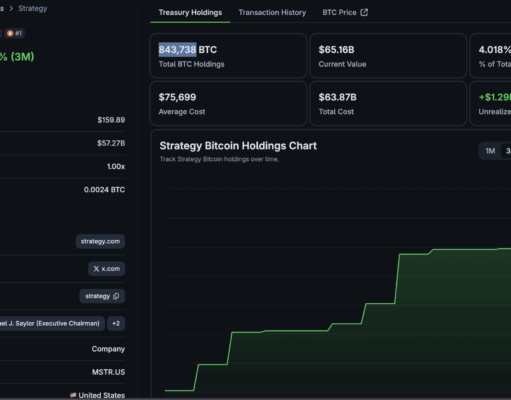
Task: Open the strategy.com website link
Action: coord(100,241)
